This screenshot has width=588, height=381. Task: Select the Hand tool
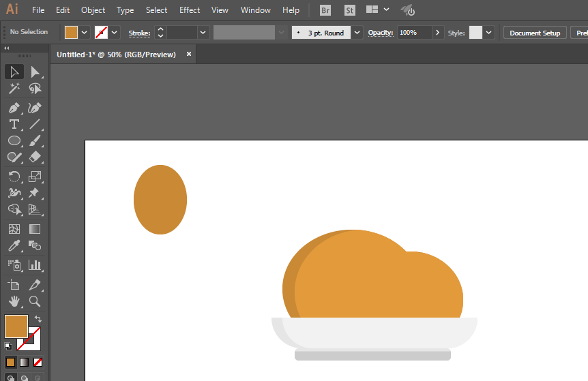14,301
